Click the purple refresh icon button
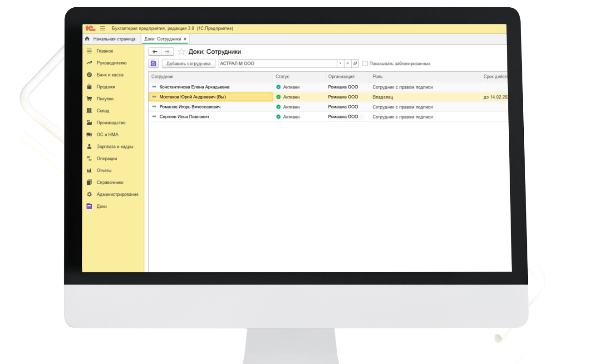Screen dimensions: 590x364 153,64
